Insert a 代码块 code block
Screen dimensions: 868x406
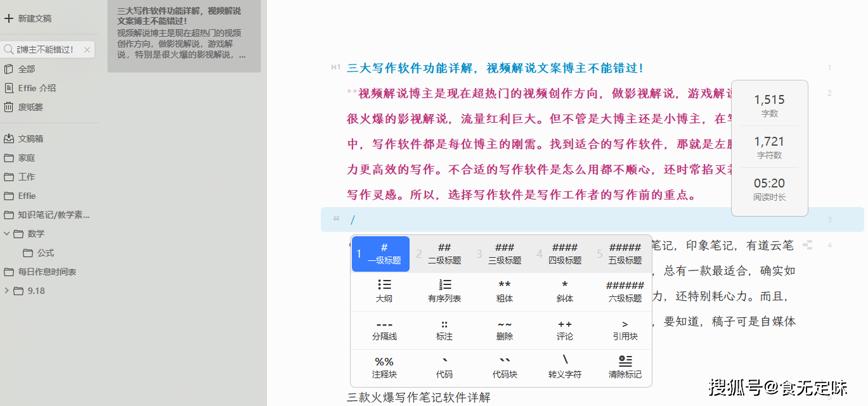[505, 367]
